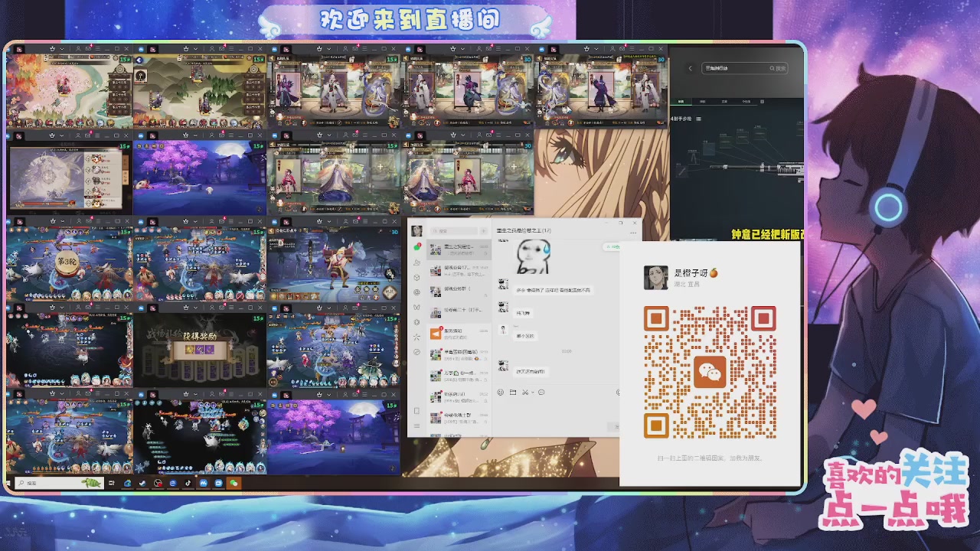Image resolution: width=980 pixels, height=551 pixels.
Task: Open Microsoft Edge from taskbar
Action: tap(128, 483)
